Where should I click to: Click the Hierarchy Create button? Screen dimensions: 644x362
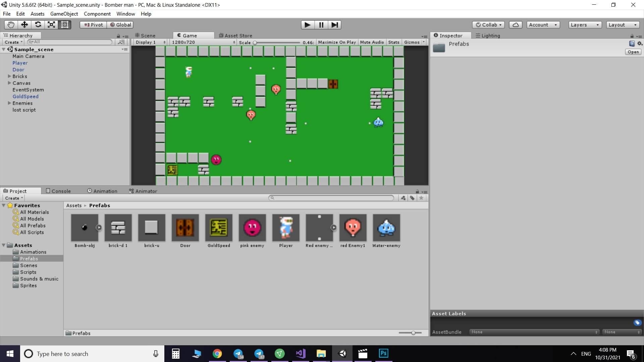click(x=13, y=42)
